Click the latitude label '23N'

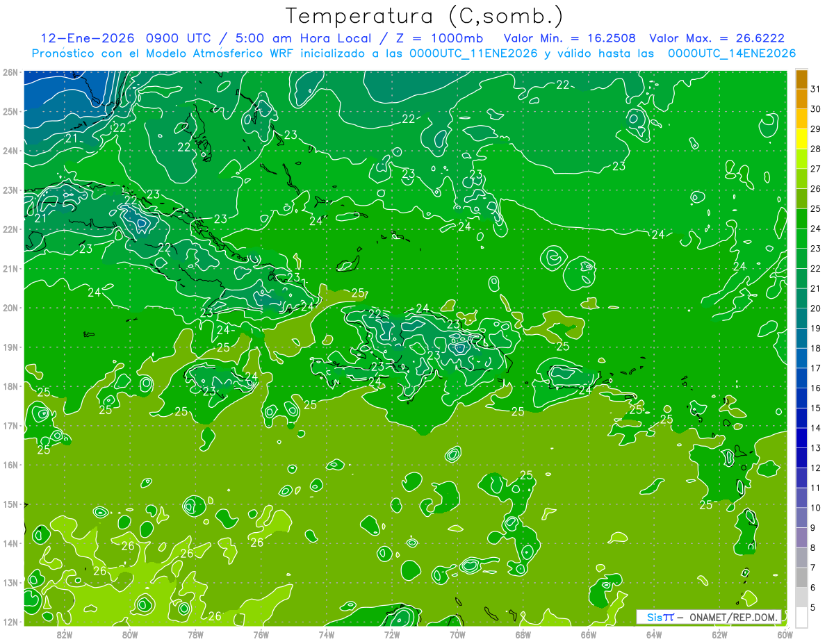click(10, 190)
